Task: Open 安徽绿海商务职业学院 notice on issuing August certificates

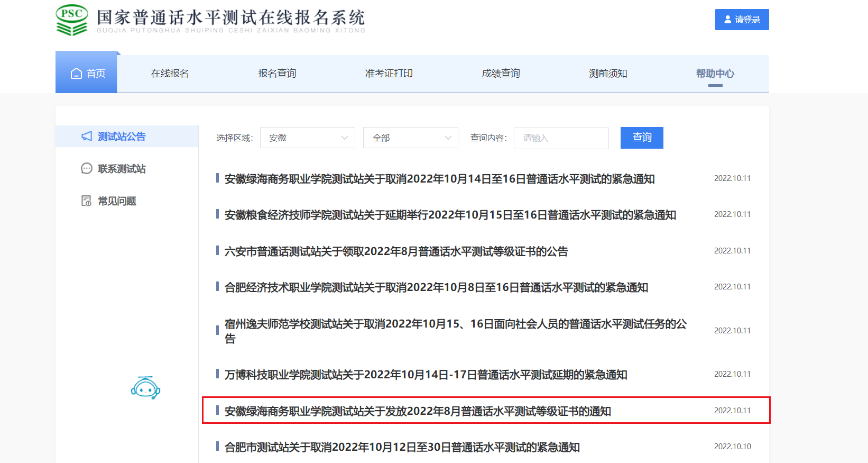Action: tap(418, 411)
